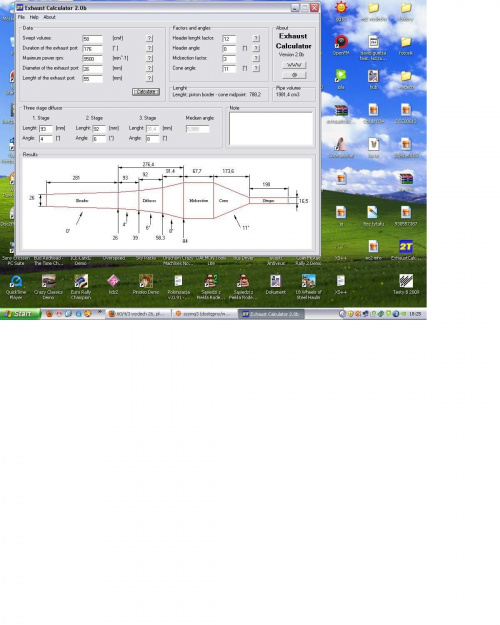Click the Calculate button
The height and width of the screenshot is (625, 500).
[x=146, y=92]
